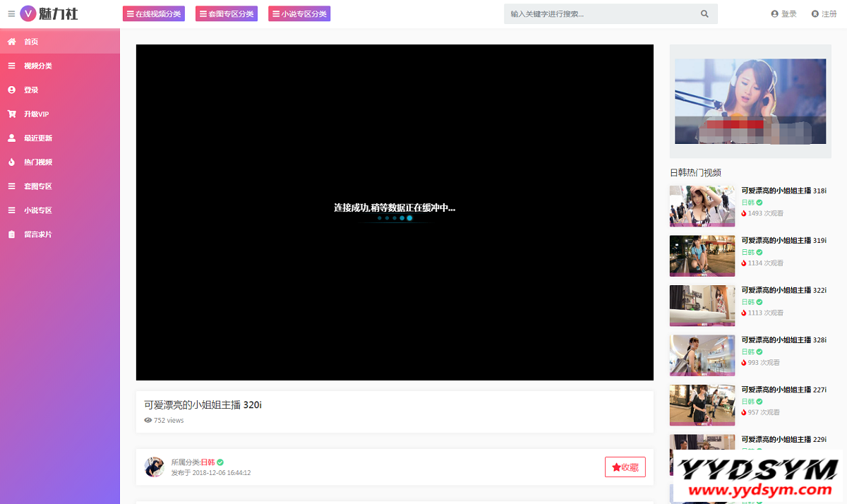Click 登录 link in top header
This screenshot has width=847, height=504.
point(784,14)
